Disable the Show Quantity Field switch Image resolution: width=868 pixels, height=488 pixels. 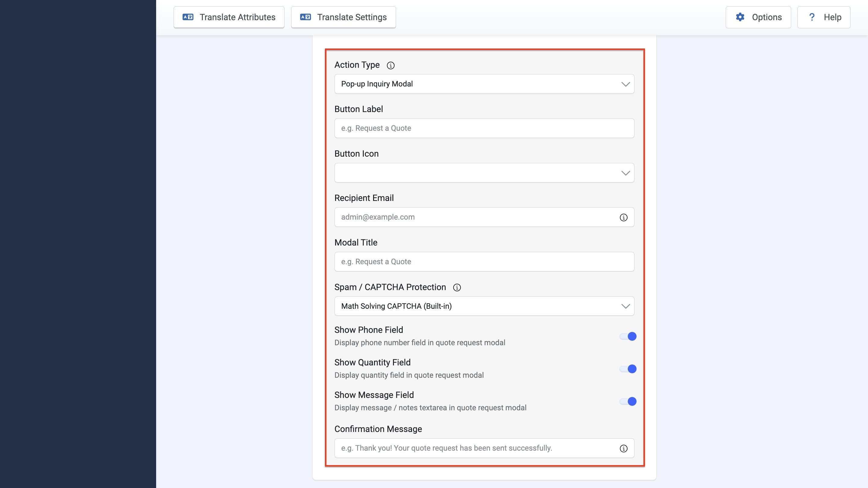628,369
